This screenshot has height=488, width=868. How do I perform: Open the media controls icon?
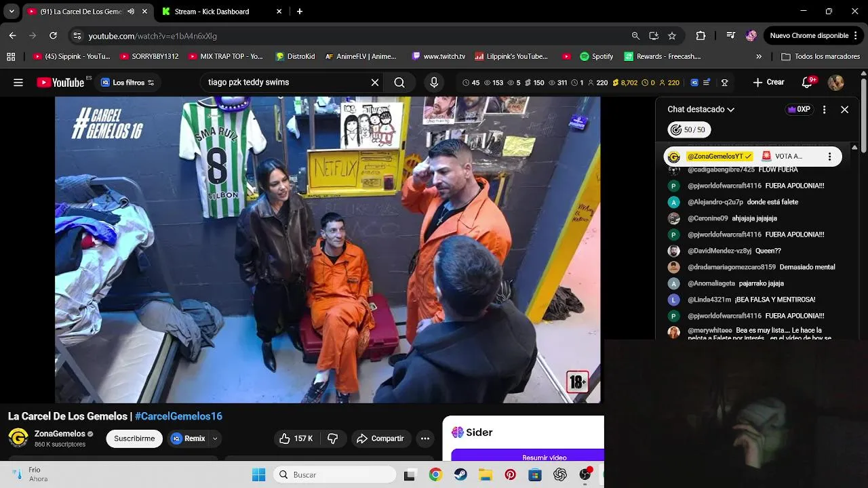(730, 36)
